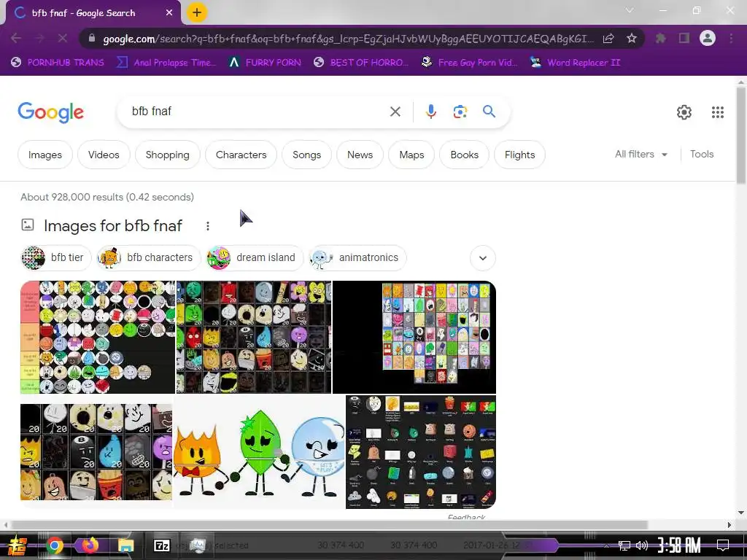Filter results by Characters
Screen dimensions: 747x560
[x=241, y=155]
